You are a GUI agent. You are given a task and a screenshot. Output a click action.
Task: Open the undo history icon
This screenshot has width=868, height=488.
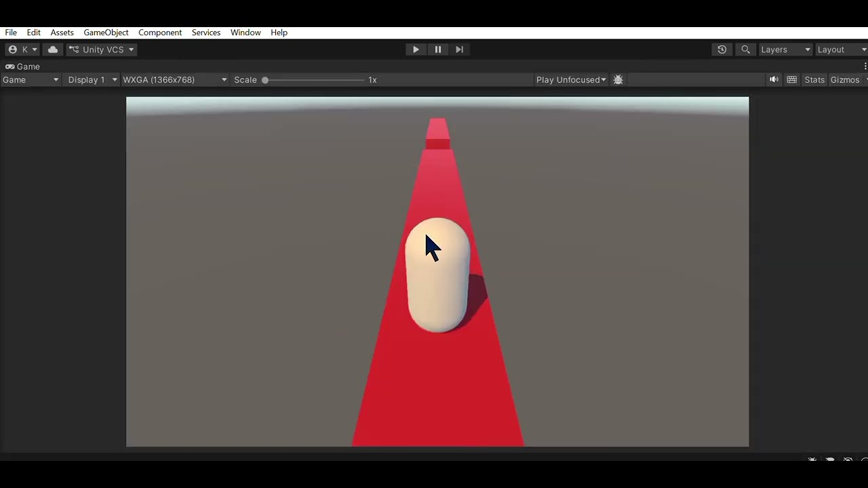(722, 49)
